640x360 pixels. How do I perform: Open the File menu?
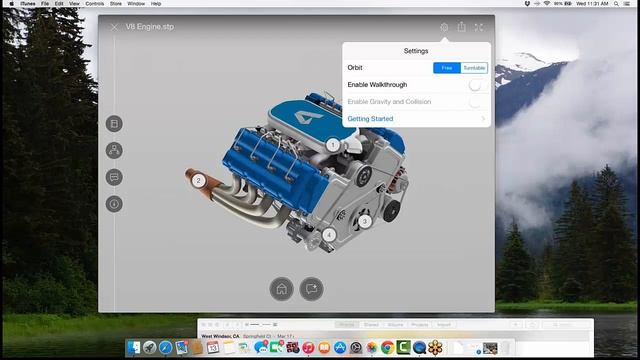pos(45,4)
